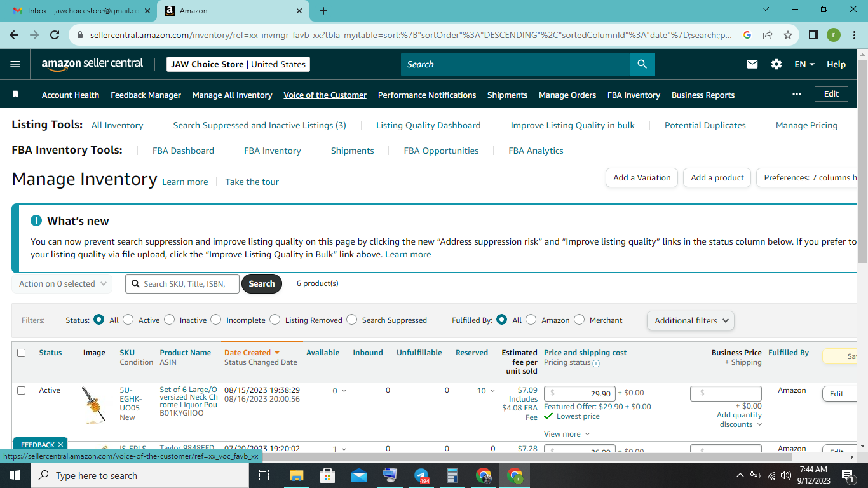Click the magnifier icon in the top search bar
This screenshot has height=488, width=868.
[x=642, y=64]
